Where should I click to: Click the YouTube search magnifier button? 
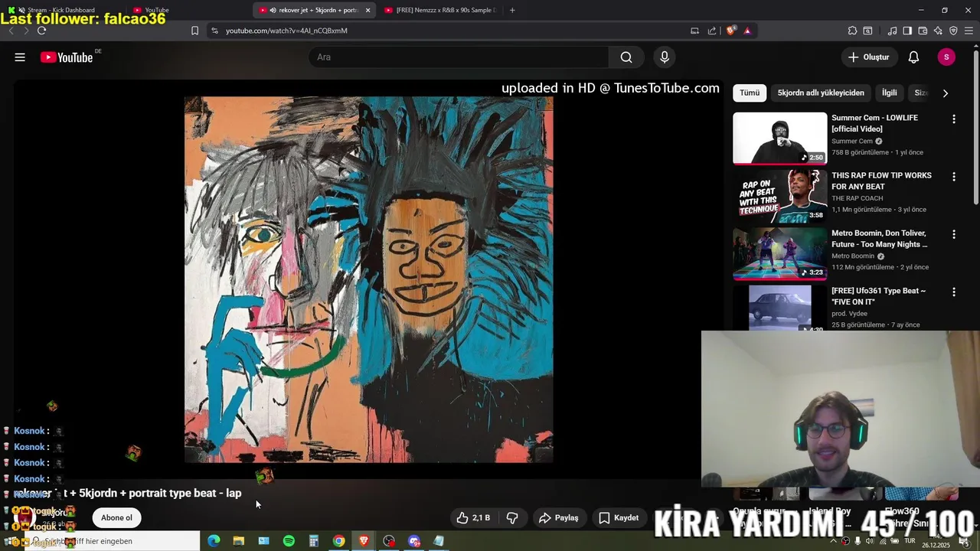coord(626,57)
